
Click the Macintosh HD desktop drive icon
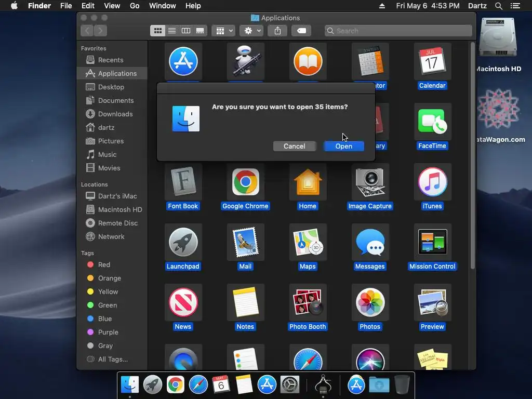click(x=498, y=37)
